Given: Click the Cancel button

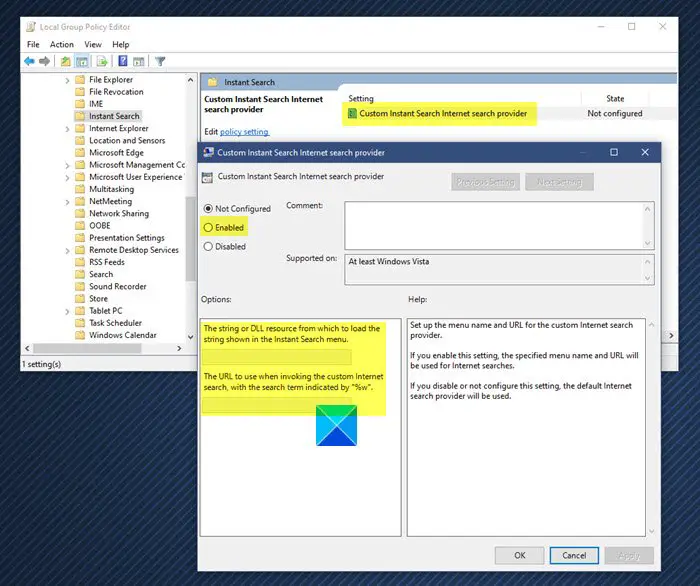Looking at the screenshot, I should coord(574,555).
